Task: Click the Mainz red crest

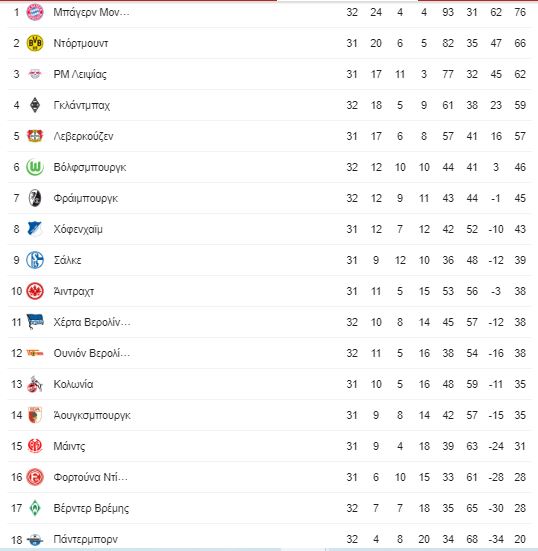Action: (35, 446)
